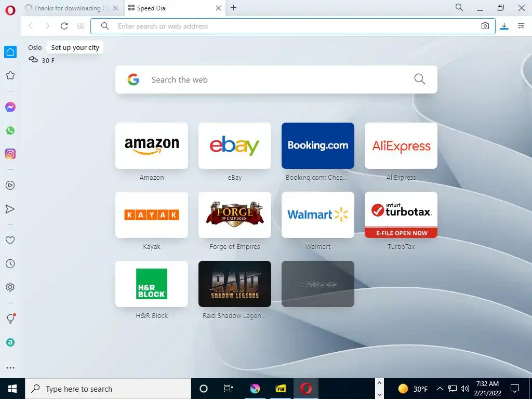Open the notification center icon
The height and width of the screenshot is (399, 532).
click(515, 389)
